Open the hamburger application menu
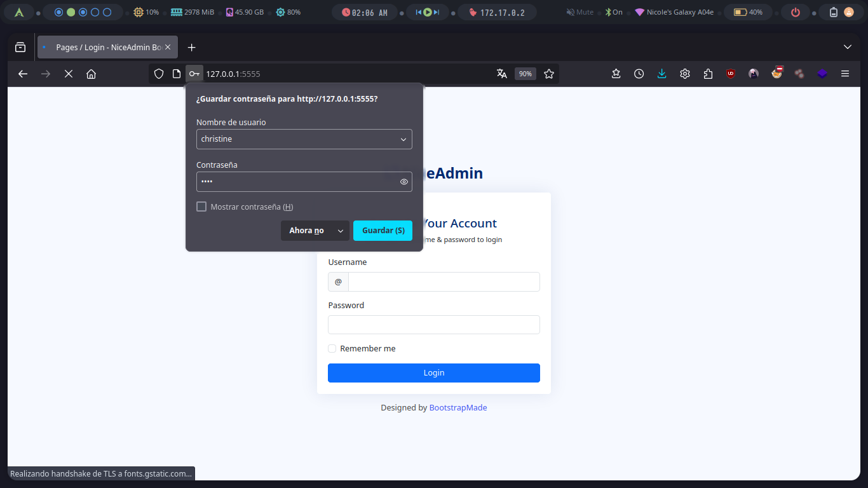The height and width of the screenshot is (488, 868). [845, 74]
